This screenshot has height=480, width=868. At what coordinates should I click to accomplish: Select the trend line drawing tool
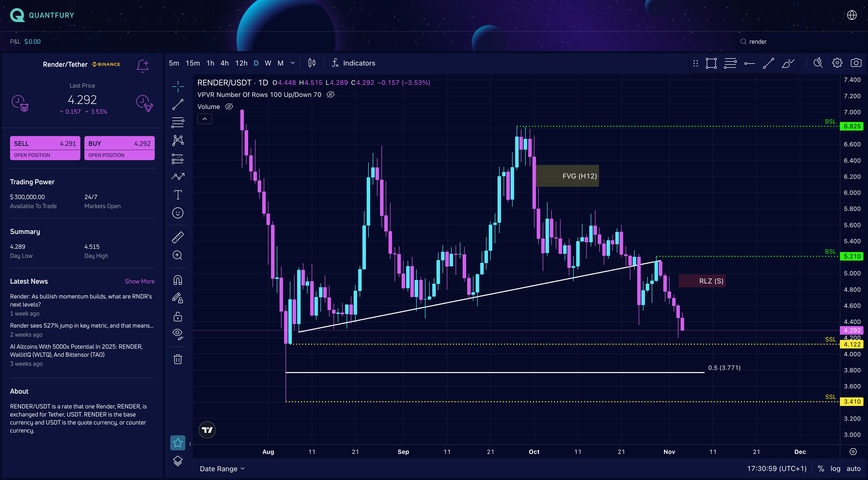coord(178,104)
